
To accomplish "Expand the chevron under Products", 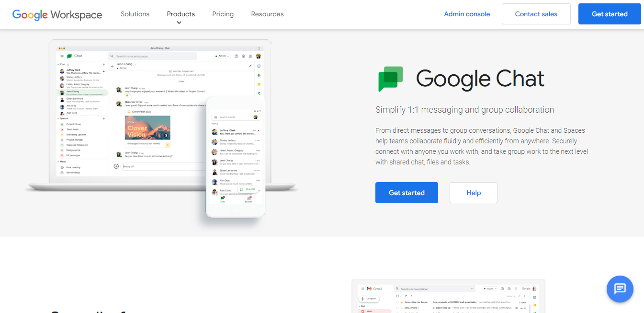I will coord(179,23).
